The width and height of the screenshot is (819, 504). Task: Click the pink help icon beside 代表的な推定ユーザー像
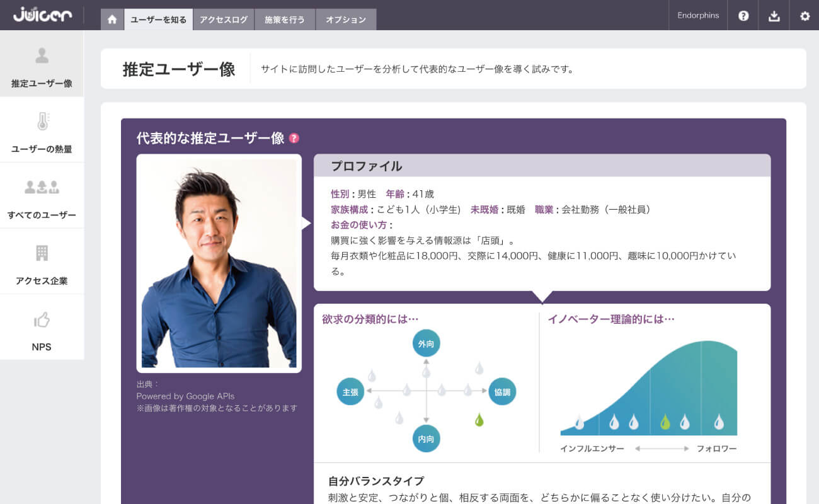coord(294,138)
